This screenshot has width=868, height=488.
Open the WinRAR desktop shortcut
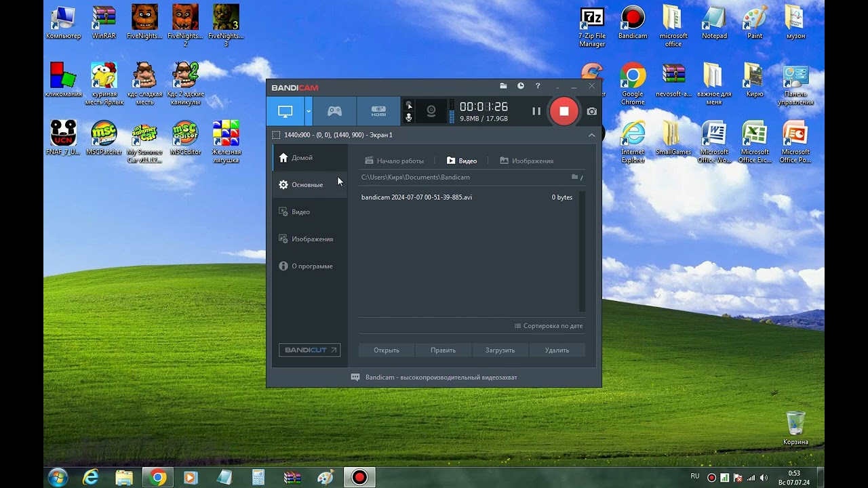pos(104,22)
